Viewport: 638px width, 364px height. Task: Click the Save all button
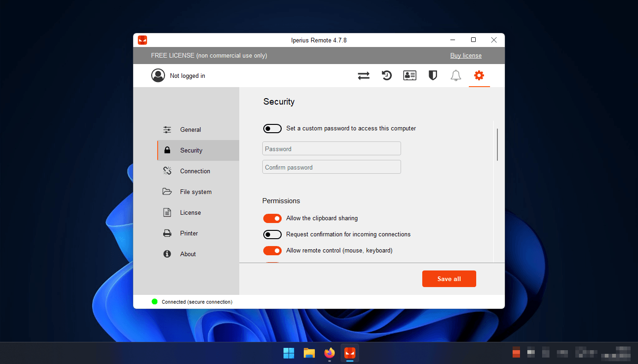coord(449,279)
